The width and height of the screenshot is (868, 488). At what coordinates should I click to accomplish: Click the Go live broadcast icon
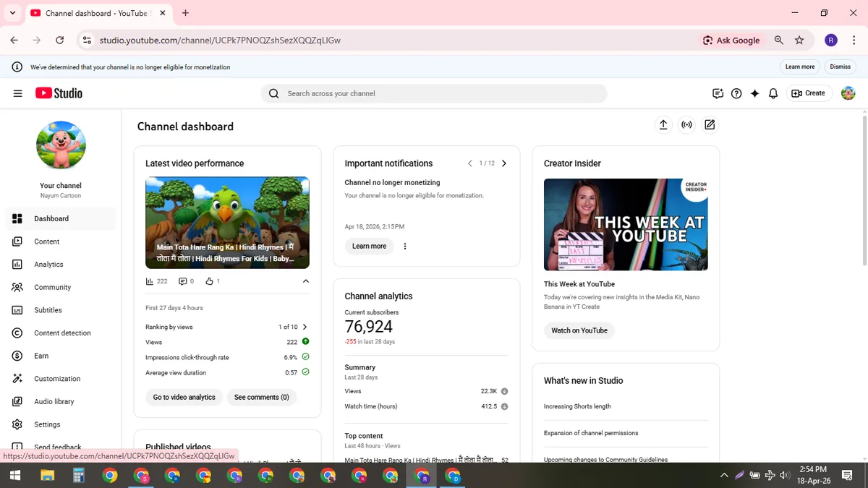[686, 125]
